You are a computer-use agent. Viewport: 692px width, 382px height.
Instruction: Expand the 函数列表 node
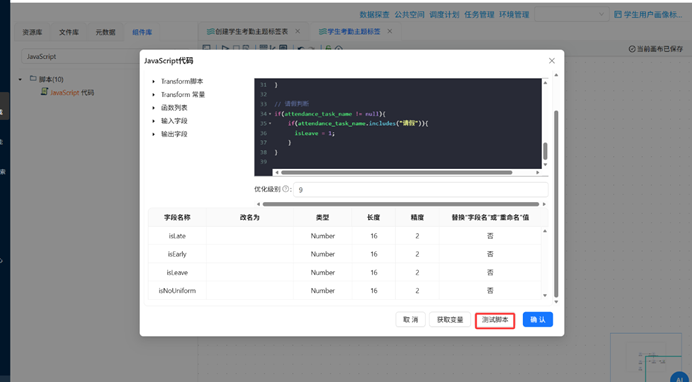pyautogui.click(x=154, y=108)
